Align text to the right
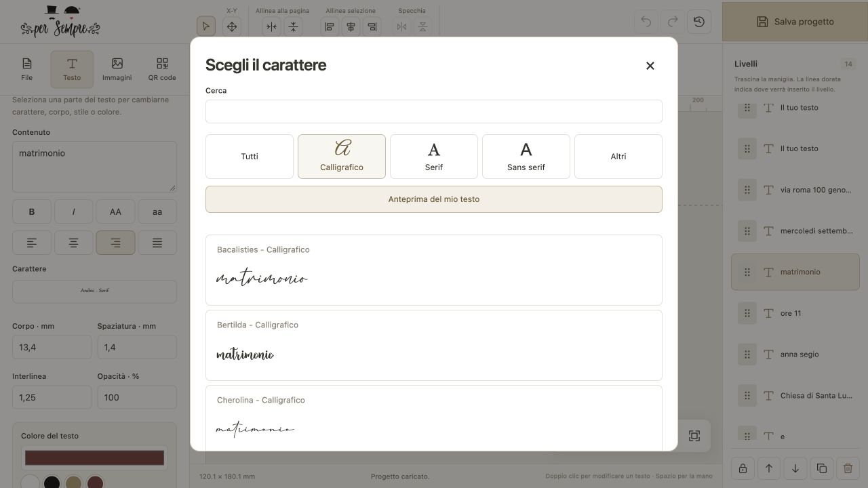 pos(115,243)
